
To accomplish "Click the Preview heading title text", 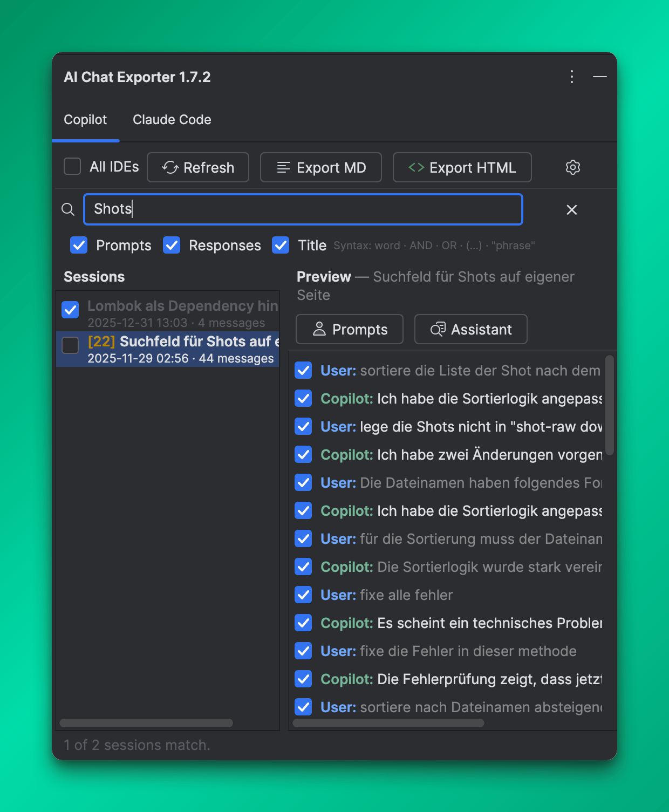I will [435, 286].
